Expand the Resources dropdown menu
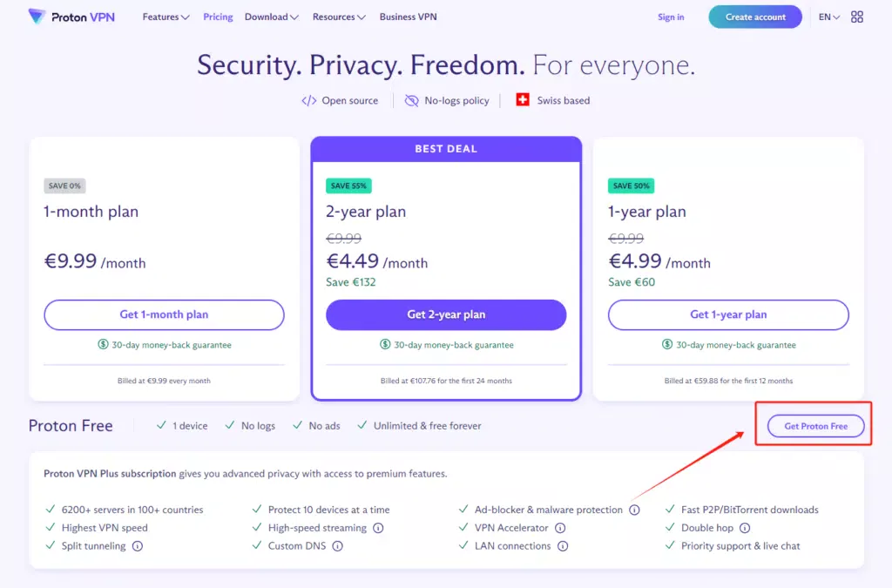 point(338,17)
